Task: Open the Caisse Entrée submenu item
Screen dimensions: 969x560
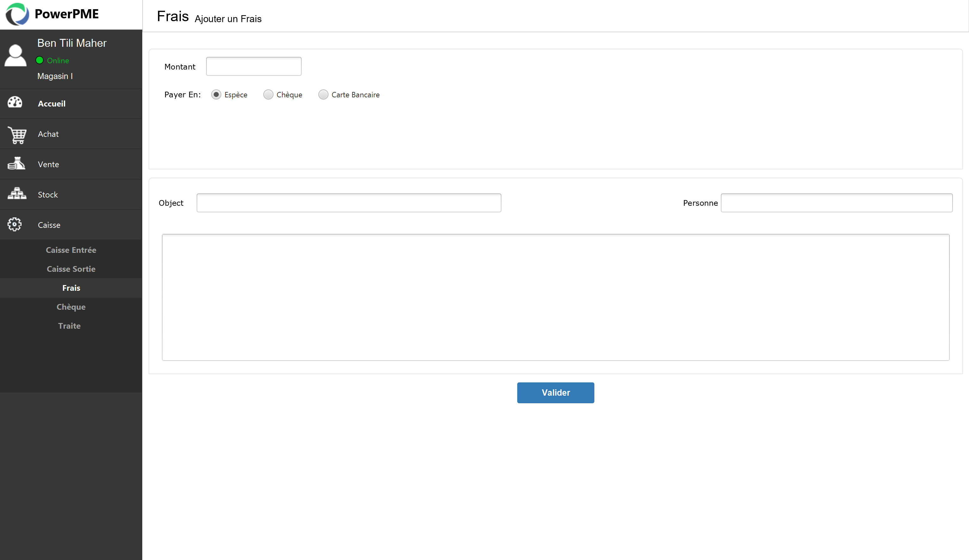Action: click(x=71, y=250)
